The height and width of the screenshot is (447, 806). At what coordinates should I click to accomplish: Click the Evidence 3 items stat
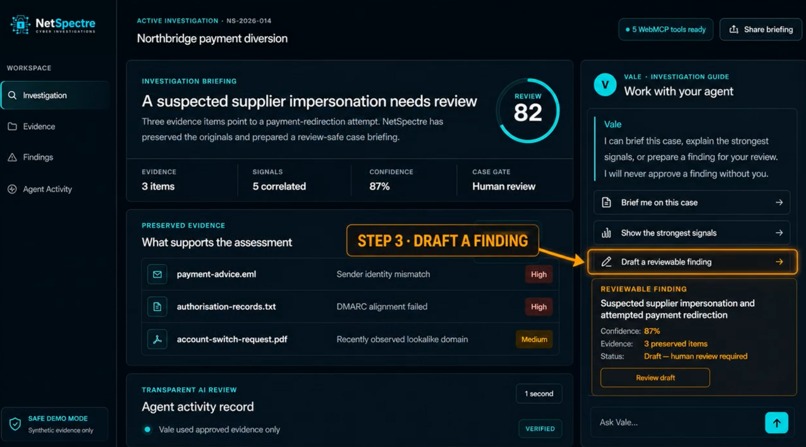coord(159,180)
